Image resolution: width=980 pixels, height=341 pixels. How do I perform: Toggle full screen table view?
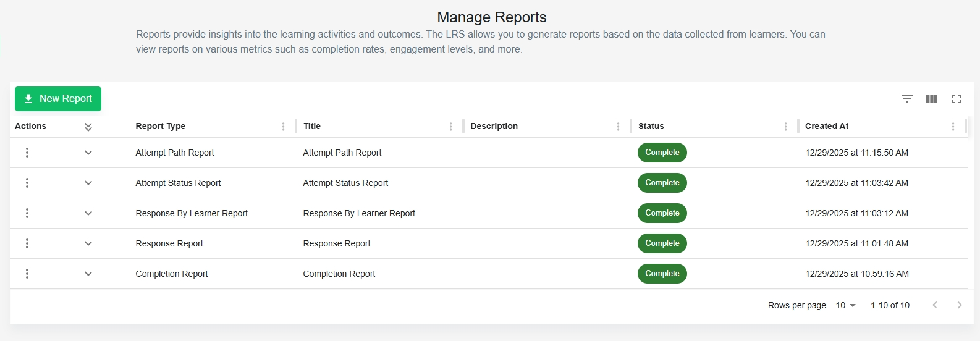click(x=957, y=99)
